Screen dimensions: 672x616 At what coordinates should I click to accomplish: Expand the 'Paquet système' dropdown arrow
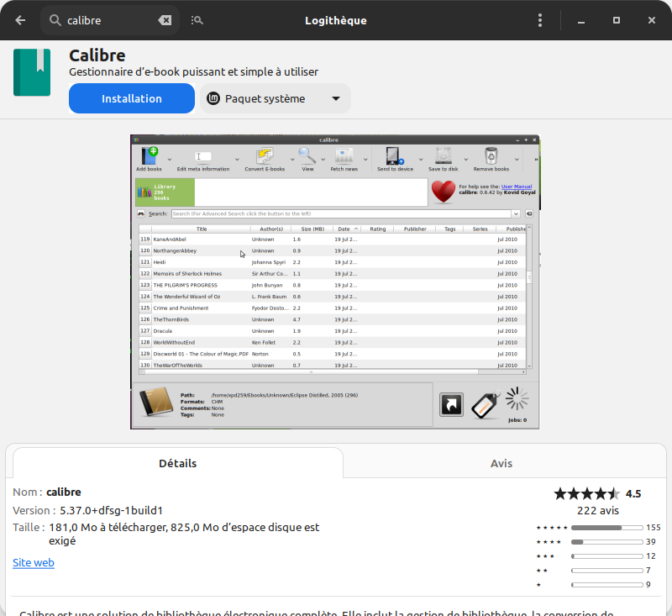(336, 98)
